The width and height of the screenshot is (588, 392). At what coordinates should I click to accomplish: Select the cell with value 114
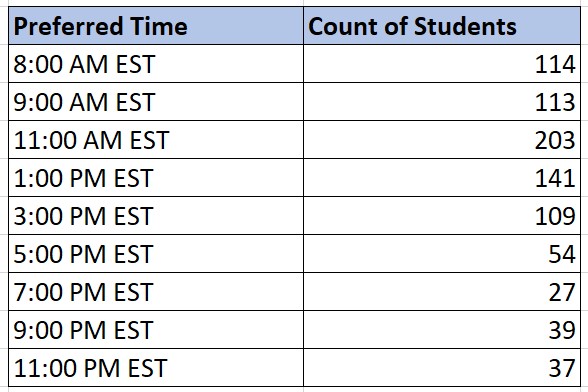tap(442, 64)
